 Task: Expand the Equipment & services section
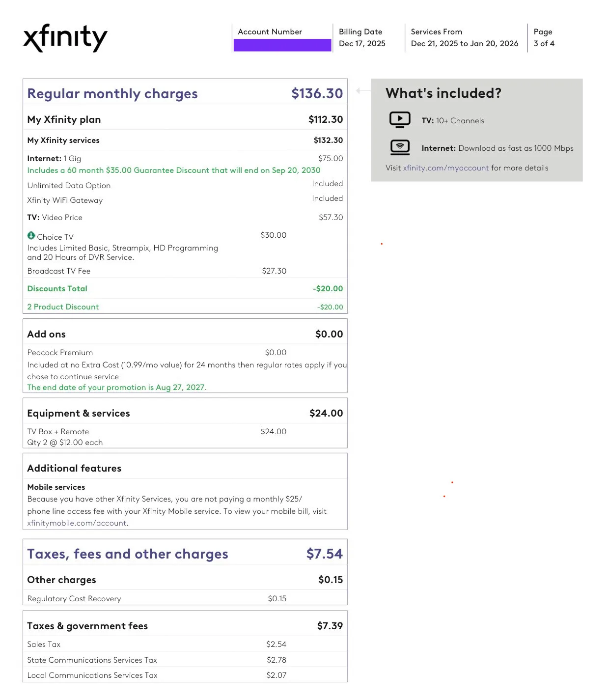(79, 413)
